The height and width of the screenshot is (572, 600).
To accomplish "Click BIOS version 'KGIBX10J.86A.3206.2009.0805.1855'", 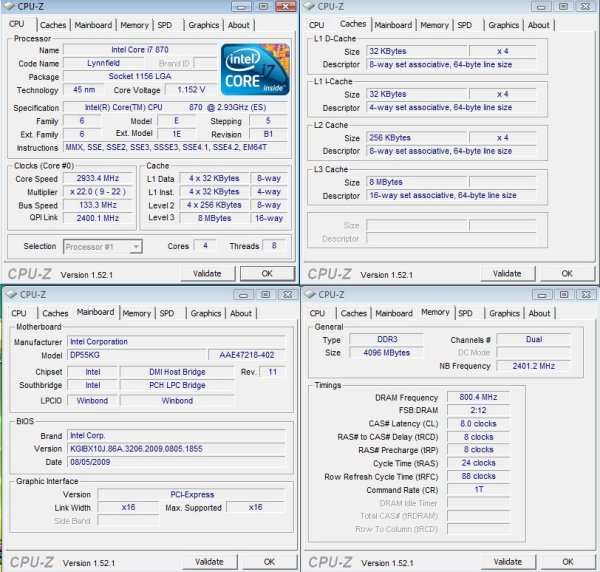I will (x=176, y=449).
